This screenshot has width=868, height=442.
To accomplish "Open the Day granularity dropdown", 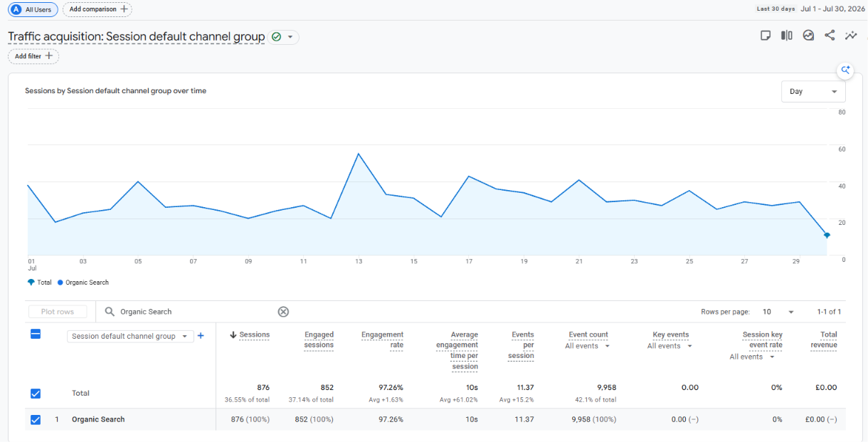I will point(813,92).
